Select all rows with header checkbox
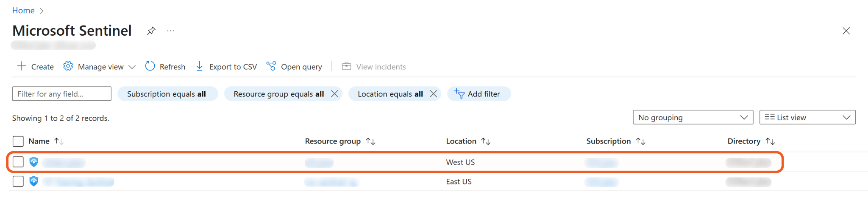Image resolution: width=868 pixels, height=206 pixels. (x=18, y=141)
